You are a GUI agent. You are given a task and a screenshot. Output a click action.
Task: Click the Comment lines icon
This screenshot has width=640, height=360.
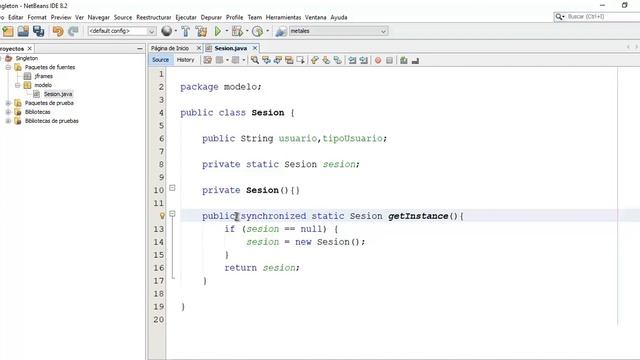coord(404,60)
